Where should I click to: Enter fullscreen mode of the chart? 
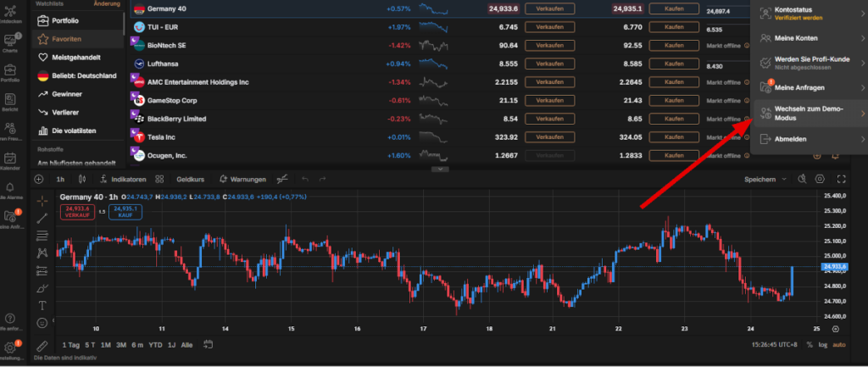(x=842, y=179)
